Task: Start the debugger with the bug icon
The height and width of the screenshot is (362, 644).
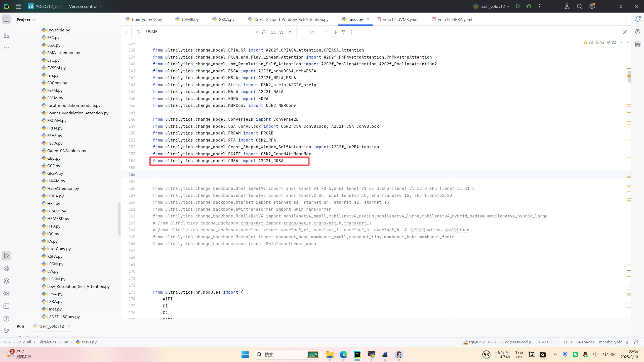Action: [529, 6]
